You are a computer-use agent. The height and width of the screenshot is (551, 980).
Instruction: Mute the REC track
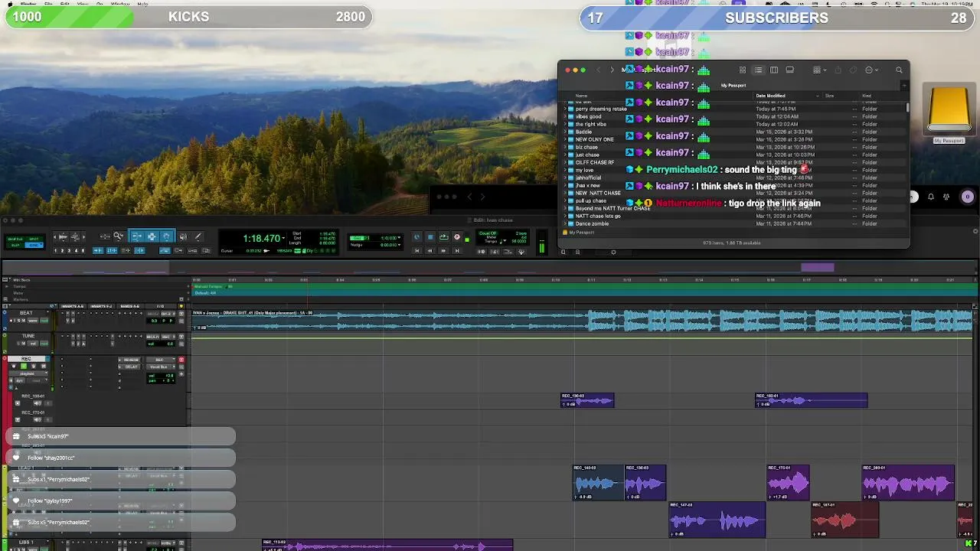point(44,366)
